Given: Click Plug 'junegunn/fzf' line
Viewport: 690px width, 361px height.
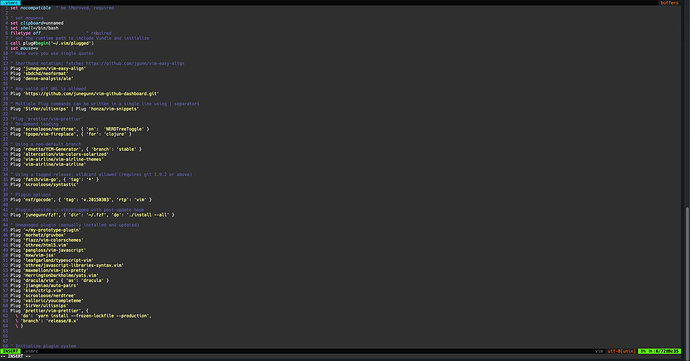Looking at the screenshot, I should [x=92, y=215].
